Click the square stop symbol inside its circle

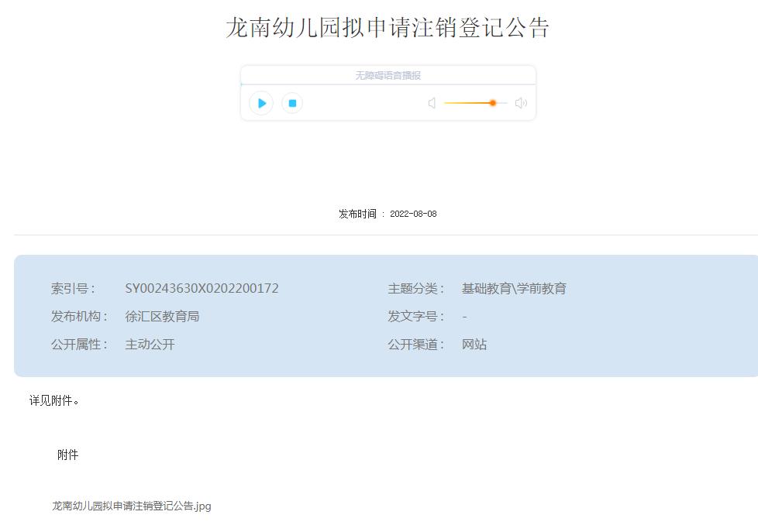[x=291, y=102]
